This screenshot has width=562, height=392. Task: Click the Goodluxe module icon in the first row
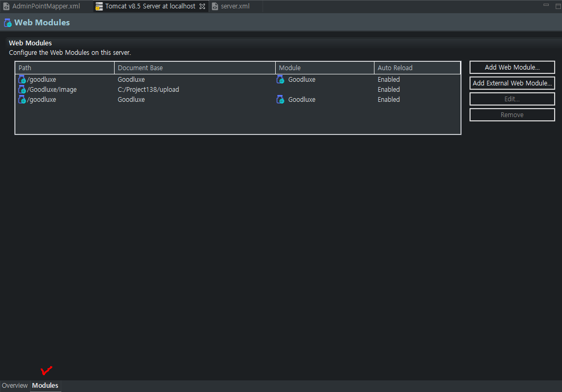tap(280, 80)
